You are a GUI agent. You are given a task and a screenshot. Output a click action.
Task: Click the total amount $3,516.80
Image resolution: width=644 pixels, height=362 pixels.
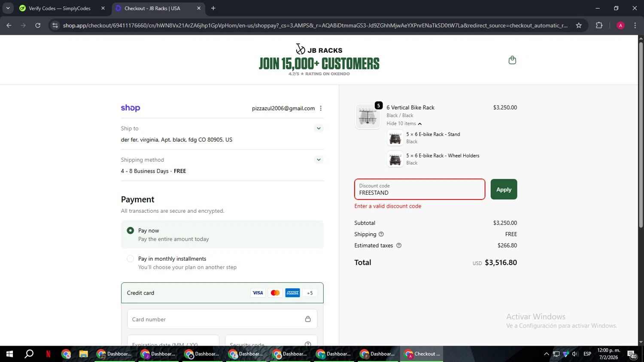(x=501, y=262)
